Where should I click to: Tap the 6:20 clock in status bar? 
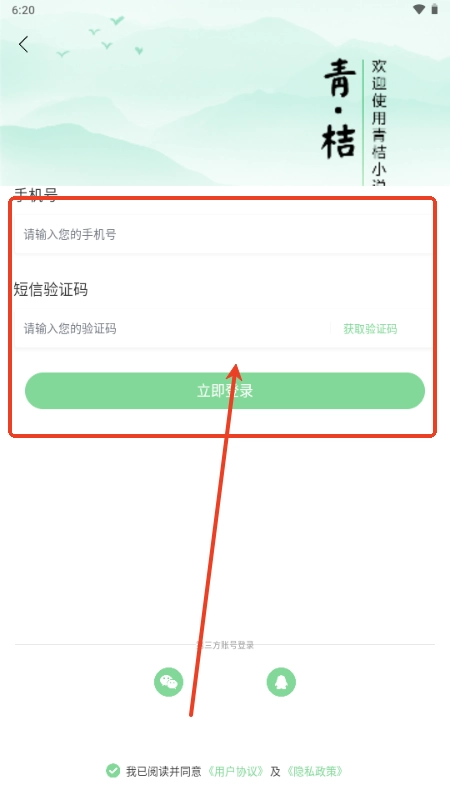[23, 10]
